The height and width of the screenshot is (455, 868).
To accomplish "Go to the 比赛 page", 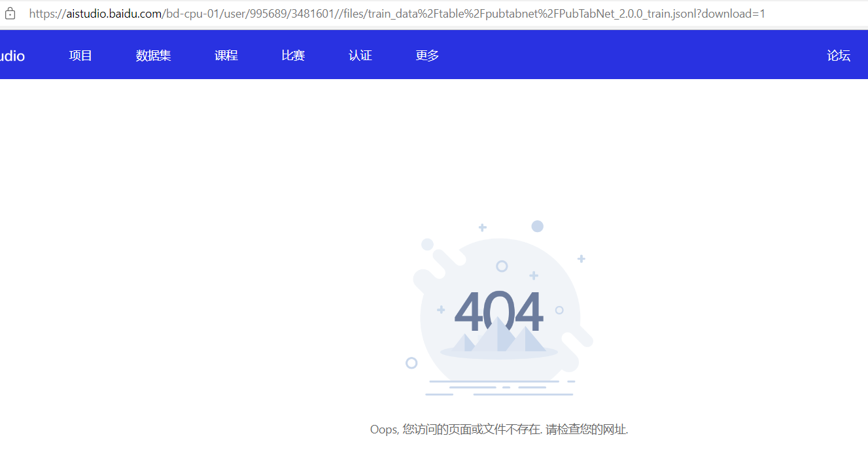I will pyautogui.click(x=292, y=55).
